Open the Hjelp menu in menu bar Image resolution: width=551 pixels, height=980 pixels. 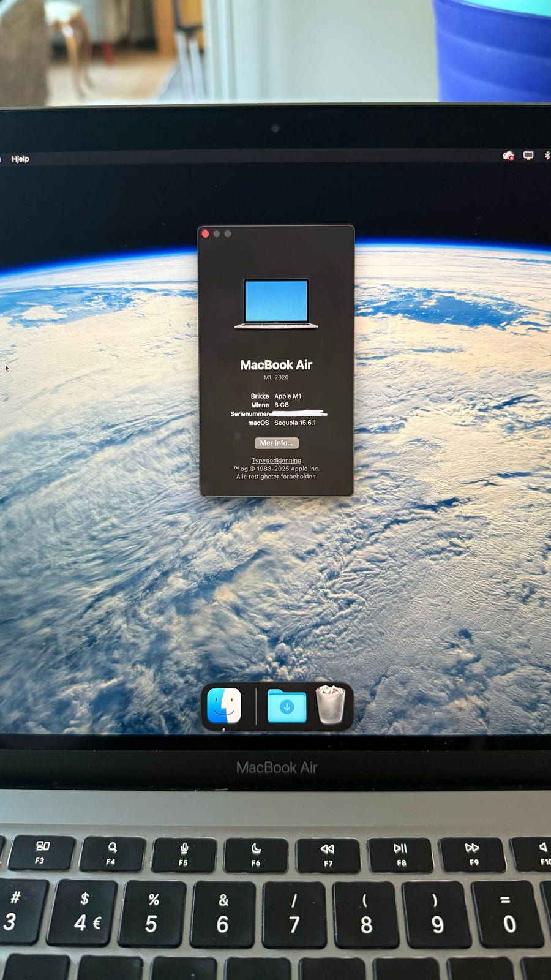click(x=20, y=159)
